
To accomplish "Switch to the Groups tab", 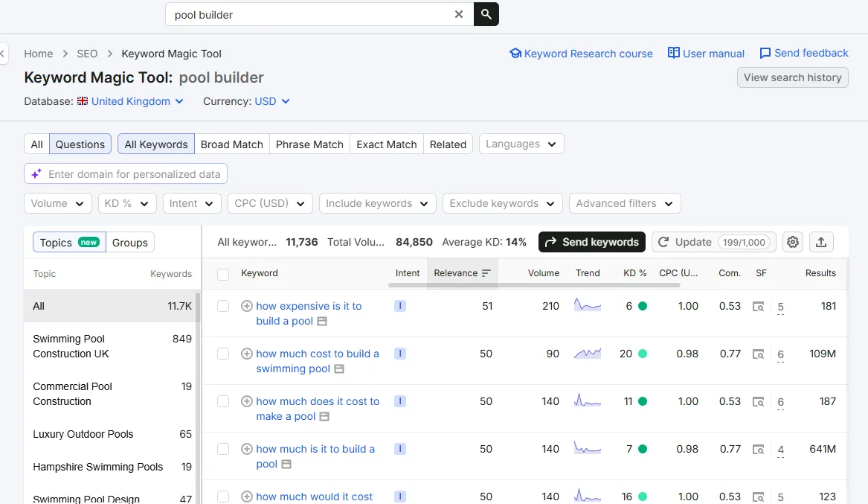I will click(x=130, y=243).
